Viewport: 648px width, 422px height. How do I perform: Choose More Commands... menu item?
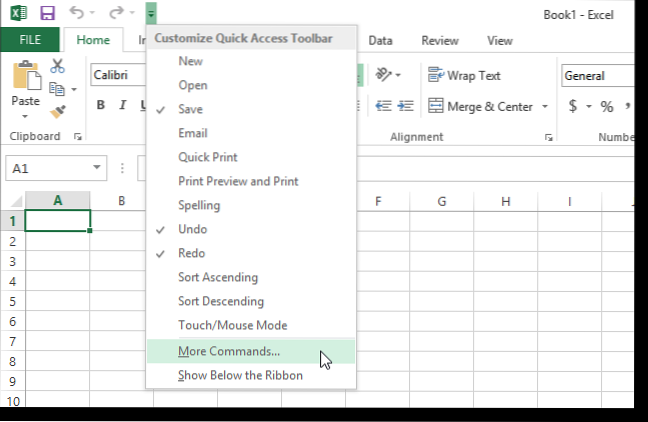251,351
